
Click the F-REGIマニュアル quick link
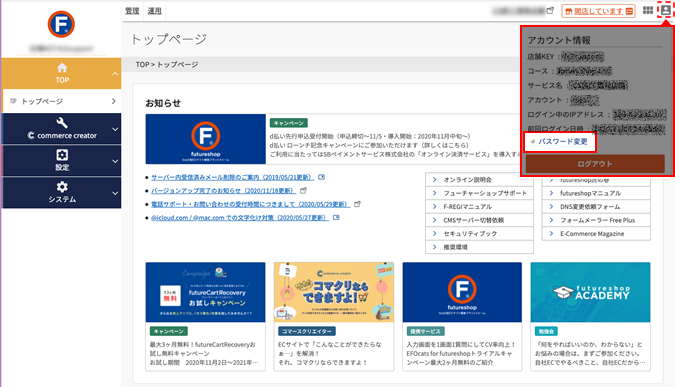(x=479, y=206)
